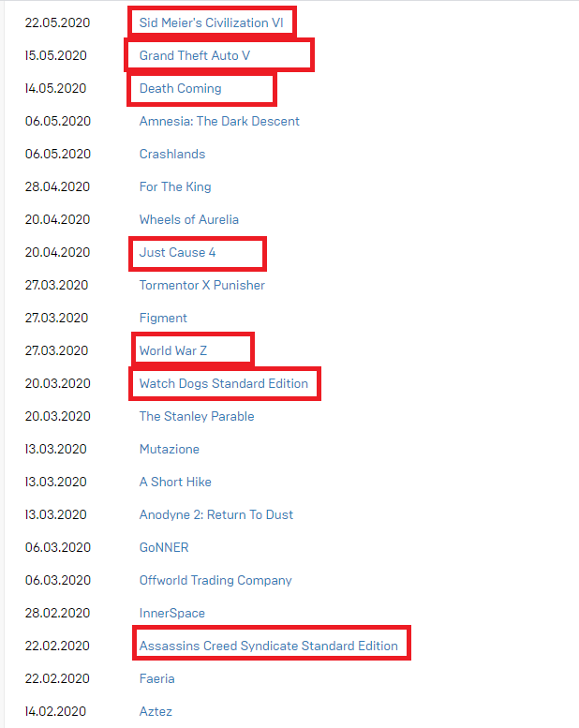Click the World War Z link
This screenshot has height=728, width=579.
click(x=173, y=351)
